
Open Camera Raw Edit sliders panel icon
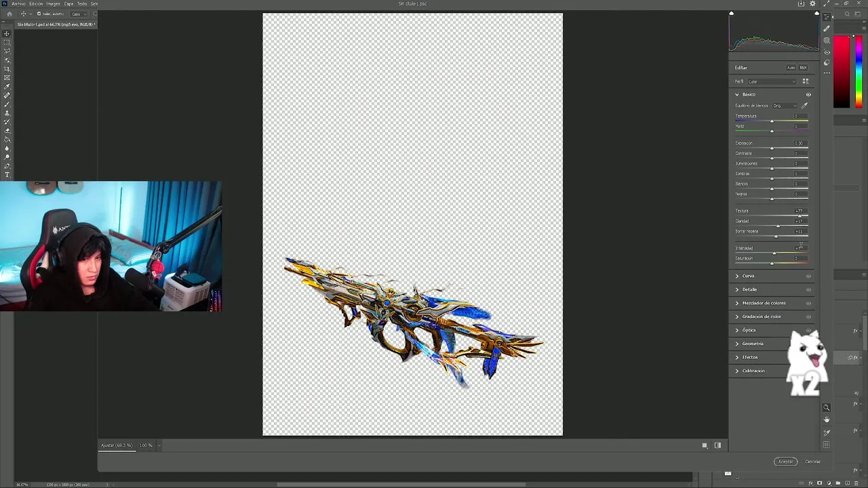tap(827, 17)
